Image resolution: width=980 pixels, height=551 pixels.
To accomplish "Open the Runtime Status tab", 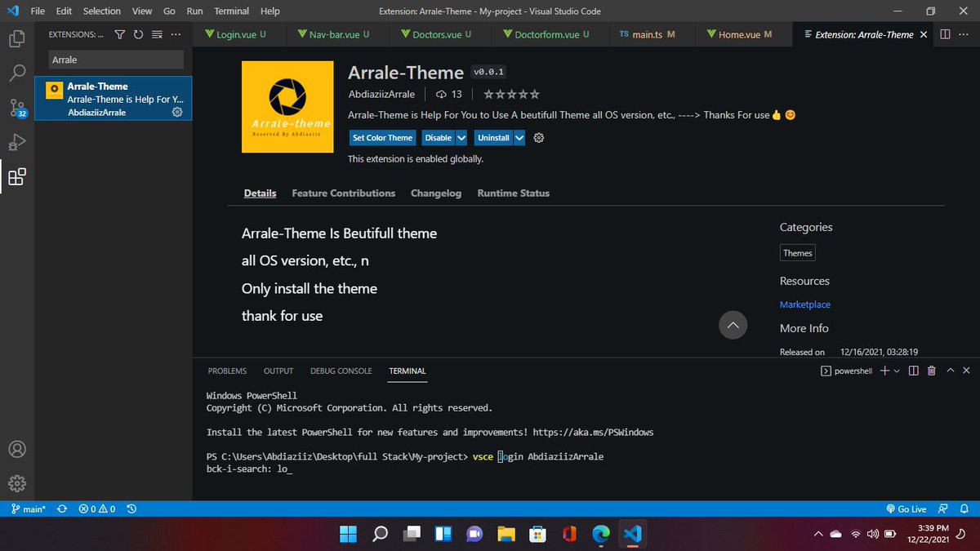I will 513,193.
